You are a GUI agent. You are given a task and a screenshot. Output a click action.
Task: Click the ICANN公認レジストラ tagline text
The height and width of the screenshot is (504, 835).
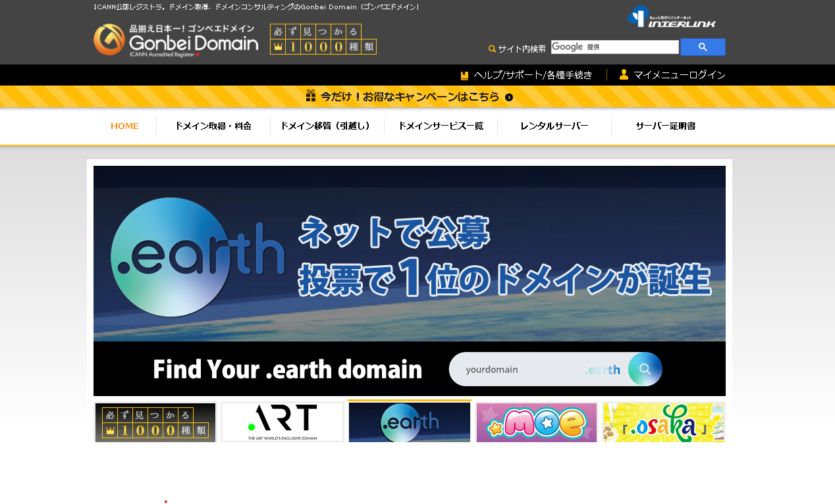[x=257, y=7]
